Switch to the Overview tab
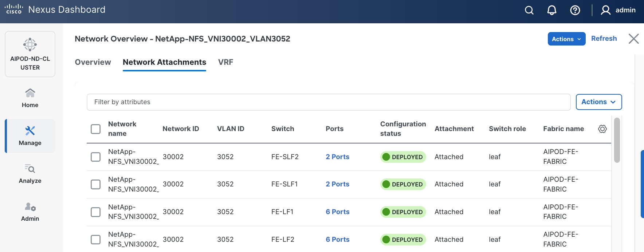The width and height of the screenshot is (644, 252). 93,62
